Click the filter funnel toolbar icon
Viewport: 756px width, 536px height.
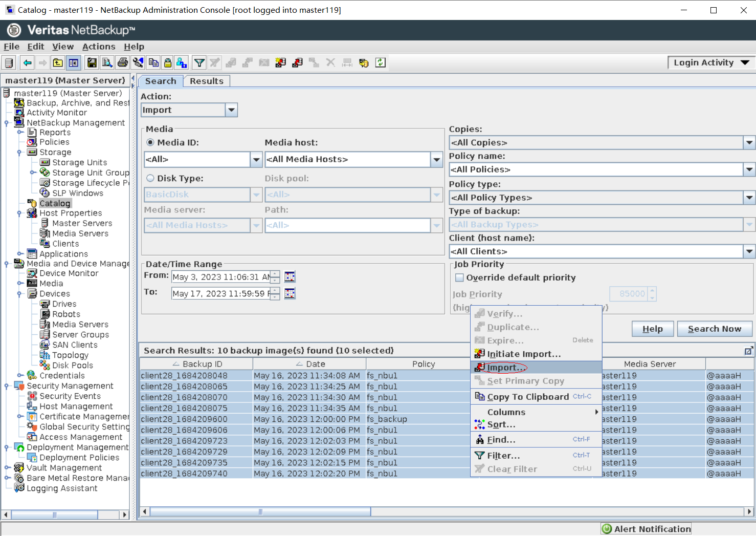click(x=199, y=63)
